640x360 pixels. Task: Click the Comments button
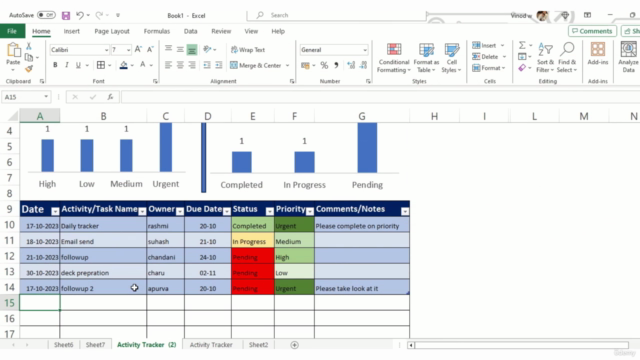click(x=592, y=31)
